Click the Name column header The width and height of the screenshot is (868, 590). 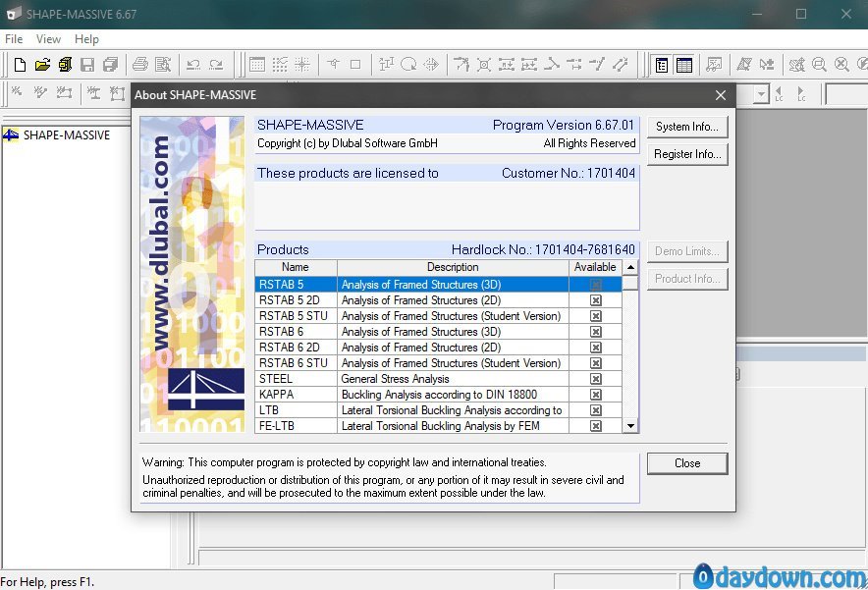[296, 267]
